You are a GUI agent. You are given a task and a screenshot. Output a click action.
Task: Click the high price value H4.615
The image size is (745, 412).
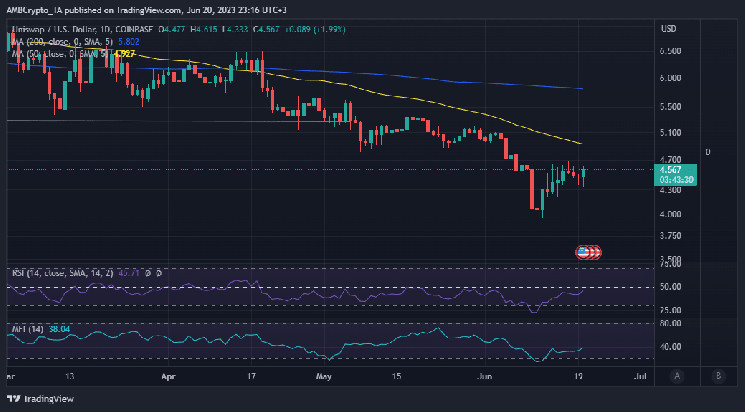coord(203,29)
